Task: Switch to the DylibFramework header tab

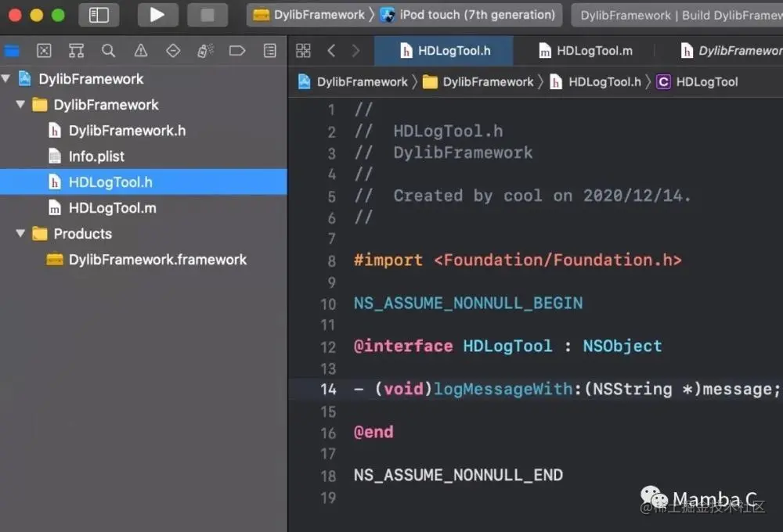Action: 731,51
